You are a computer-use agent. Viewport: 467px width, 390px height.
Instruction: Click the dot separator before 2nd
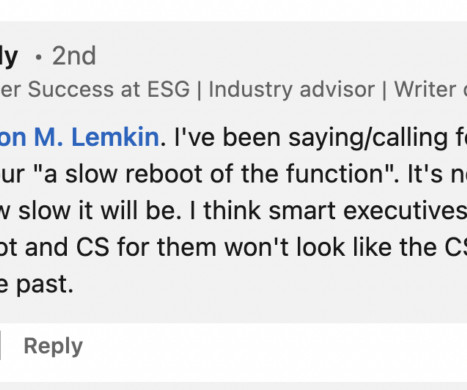click(39, 57)
